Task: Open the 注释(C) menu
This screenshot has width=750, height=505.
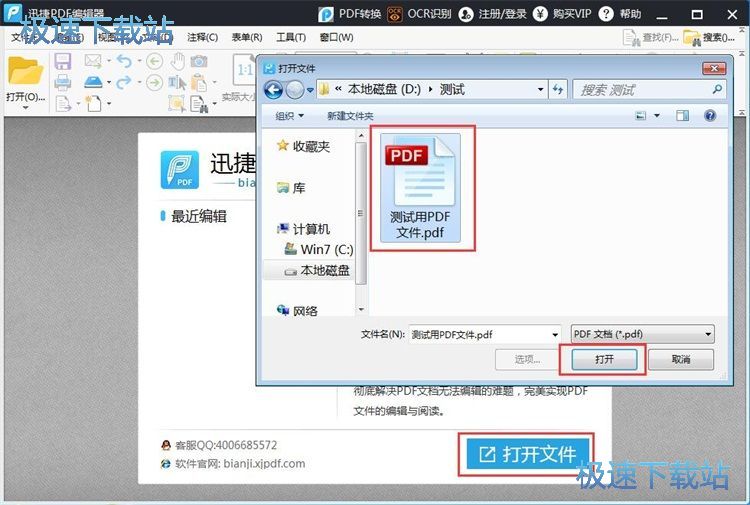Action: [202, 37]
